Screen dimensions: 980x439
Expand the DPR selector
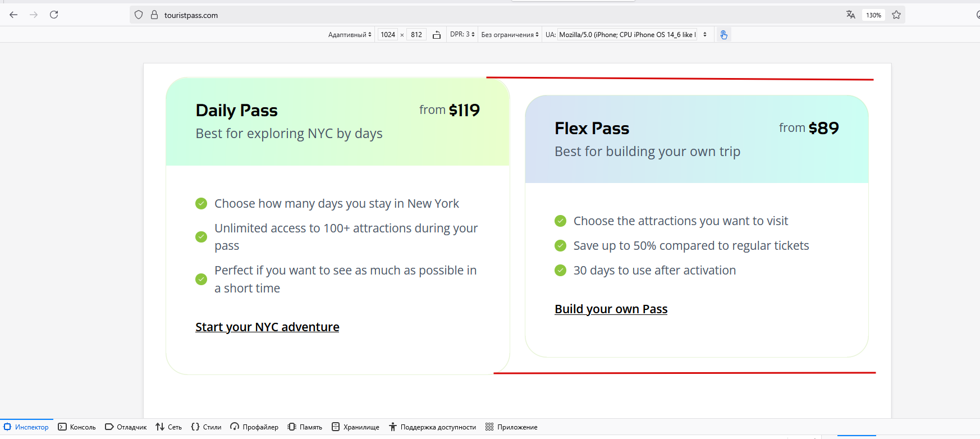click(462, 35)
